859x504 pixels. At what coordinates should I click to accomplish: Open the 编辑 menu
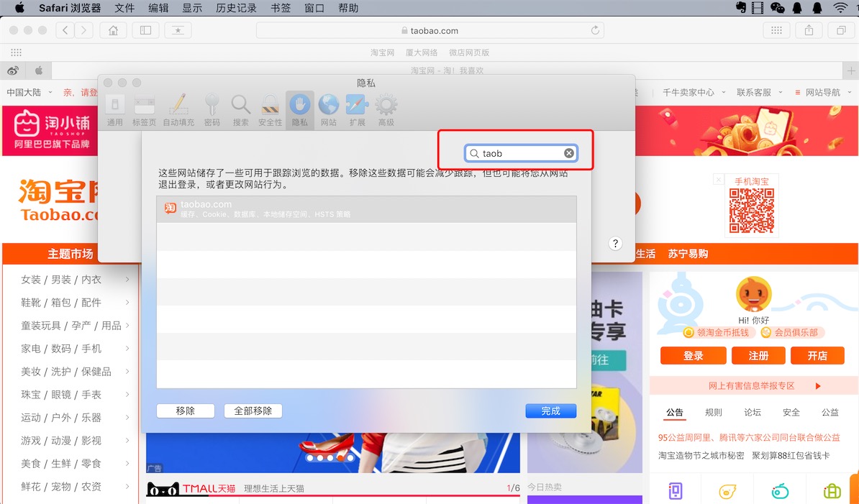[x=158, y=8]
